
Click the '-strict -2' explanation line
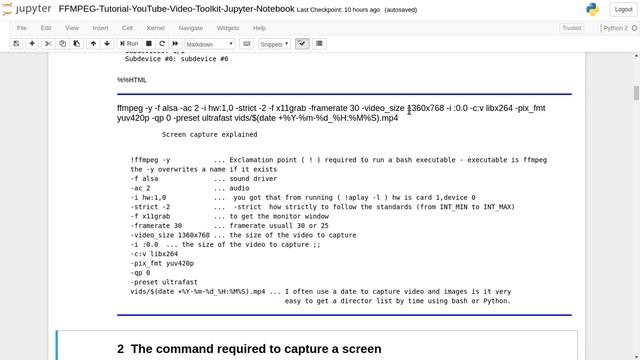pyautogui.click(x=322, y=207)
